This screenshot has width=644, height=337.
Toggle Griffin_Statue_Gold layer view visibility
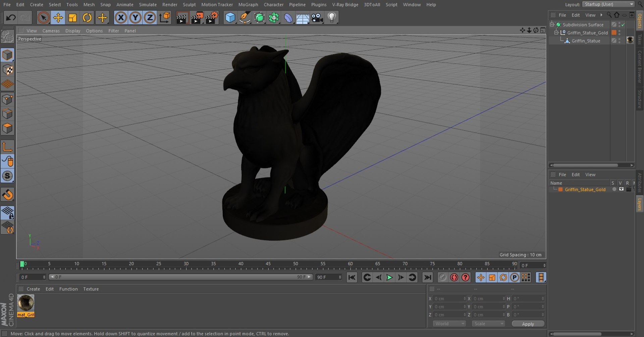621,189
